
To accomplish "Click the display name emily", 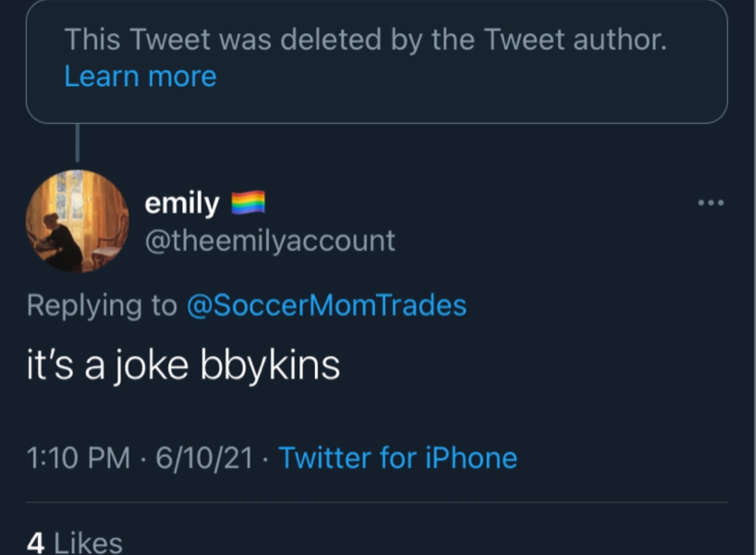I will pyautogui.click(x=181, y=203).
